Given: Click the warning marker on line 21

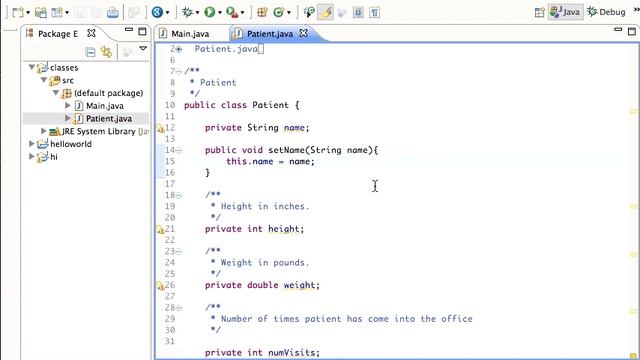Looking at the screenshot, I should pyautogui.click(x=160, y=230).
